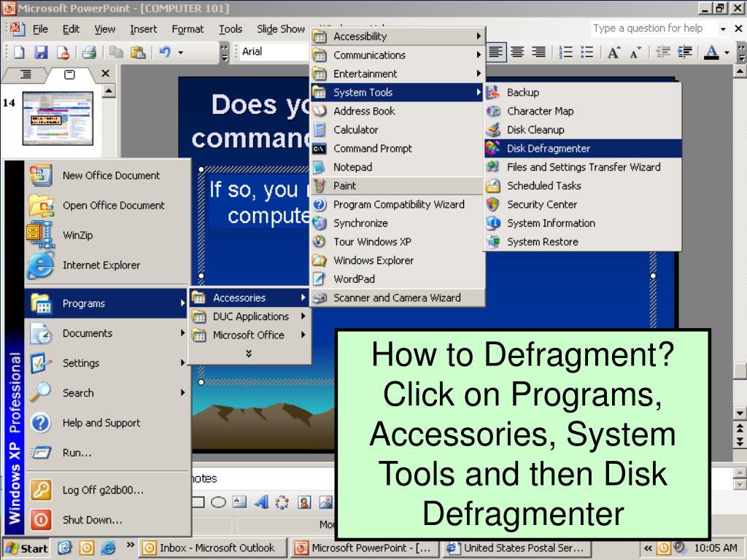The image size is (747, 560).
Task: Launch Command Prompt from Accessories
Action: tap(398, 149)
